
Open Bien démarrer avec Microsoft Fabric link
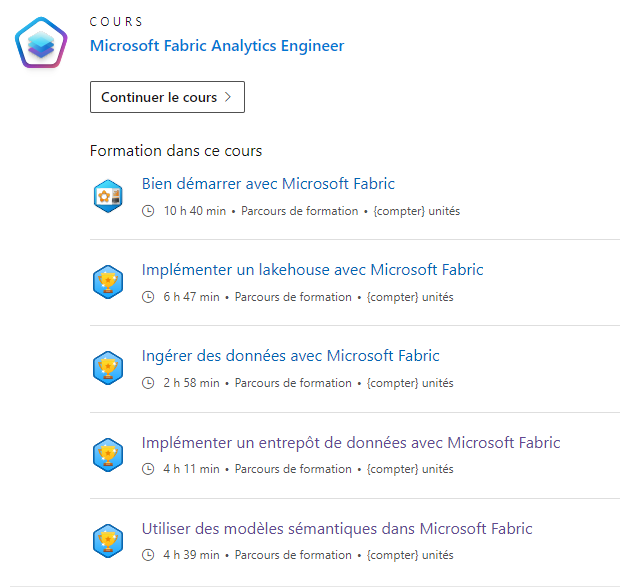(x=268, y=184)
